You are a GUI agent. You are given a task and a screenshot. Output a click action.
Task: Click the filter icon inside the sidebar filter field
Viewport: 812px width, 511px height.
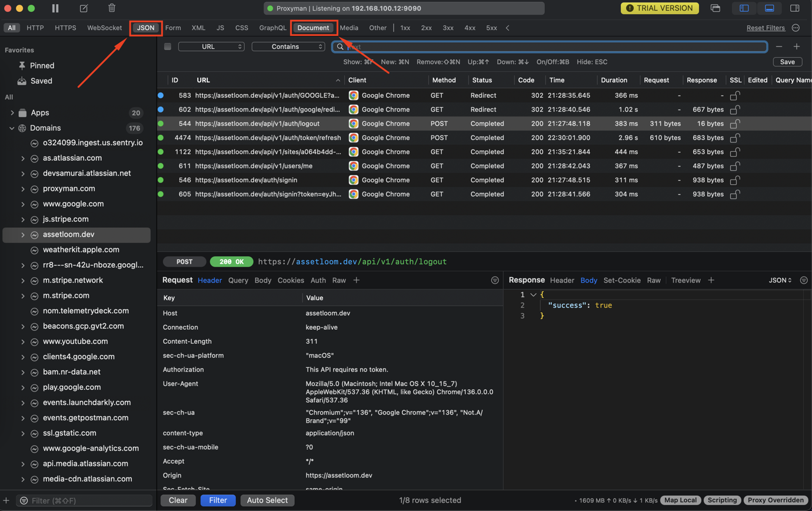24,500
